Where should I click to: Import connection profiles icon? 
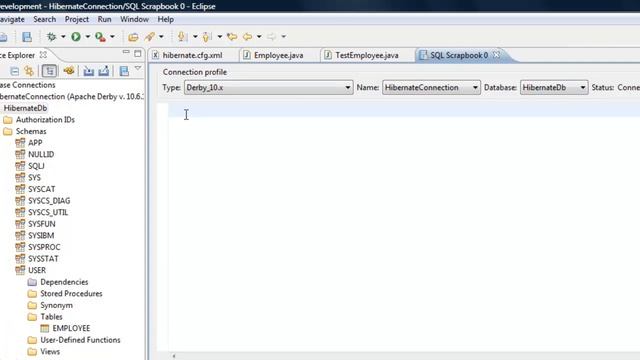[89, 71]
